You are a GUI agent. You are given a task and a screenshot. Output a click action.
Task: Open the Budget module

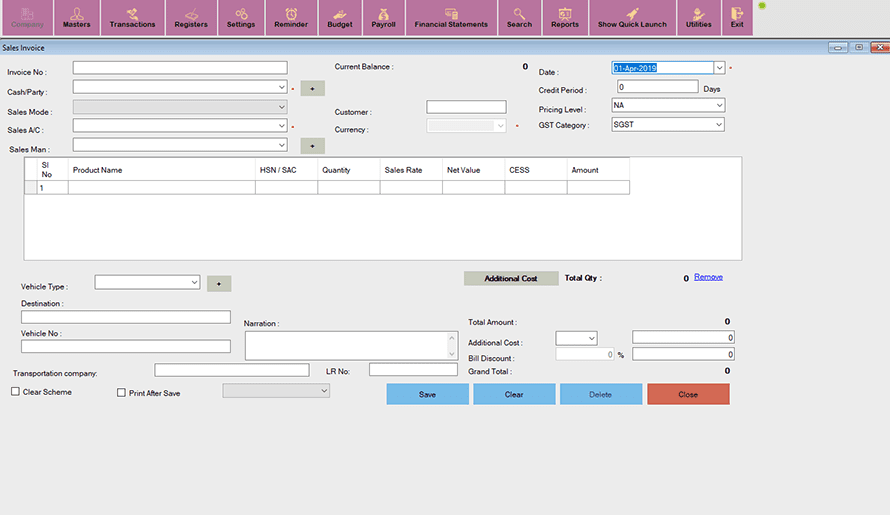(x=339, y=18)
